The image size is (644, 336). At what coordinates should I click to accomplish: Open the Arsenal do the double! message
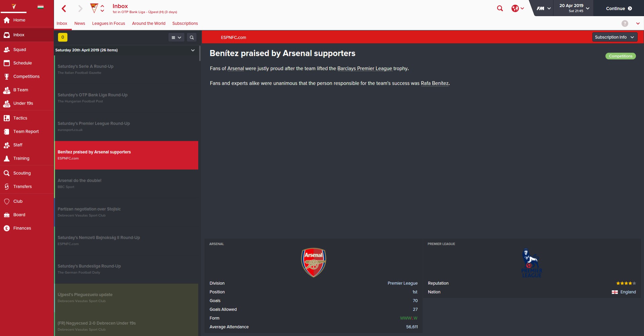[126, 183]
